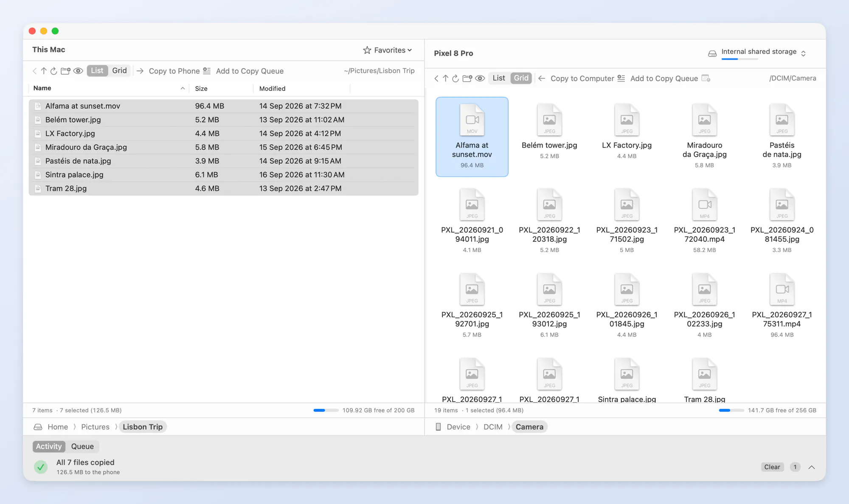Click the Pictures breadcrumb
Screen dimensions: 849x504
tap(95, 427)
